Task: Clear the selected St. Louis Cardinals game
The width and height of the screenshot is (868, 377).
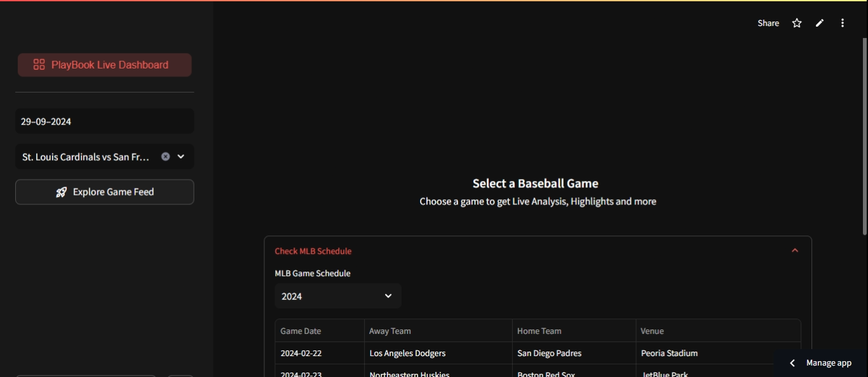Action: coord(165,156)
